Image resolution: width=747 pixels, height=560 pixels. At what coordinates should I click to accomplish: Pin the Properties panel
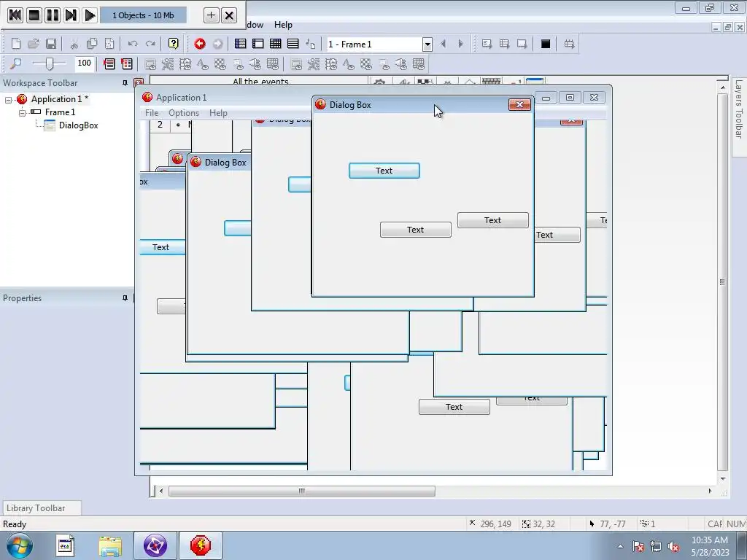pyautogui.click(x=125, y=298)
